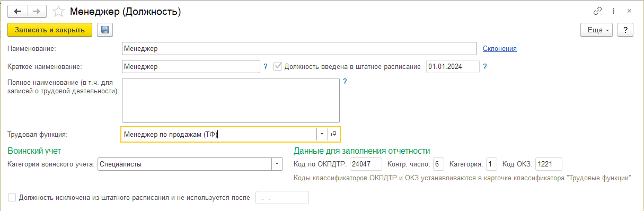Open the Еще dropdown menu
Screen dimensions: 644x211
tap(597, 30)
